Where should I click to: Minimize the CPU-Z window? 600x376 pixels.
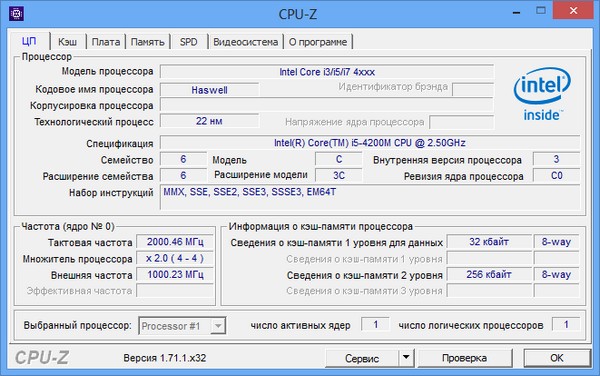516,11
